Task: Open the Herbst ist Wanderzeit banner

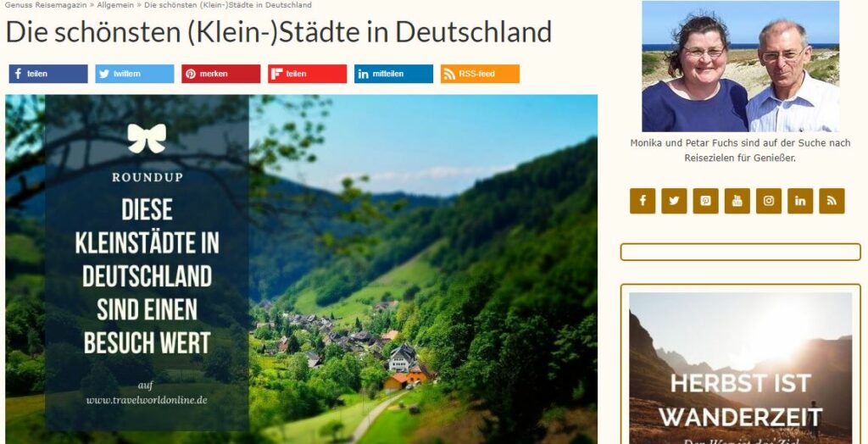Action: 741,368
